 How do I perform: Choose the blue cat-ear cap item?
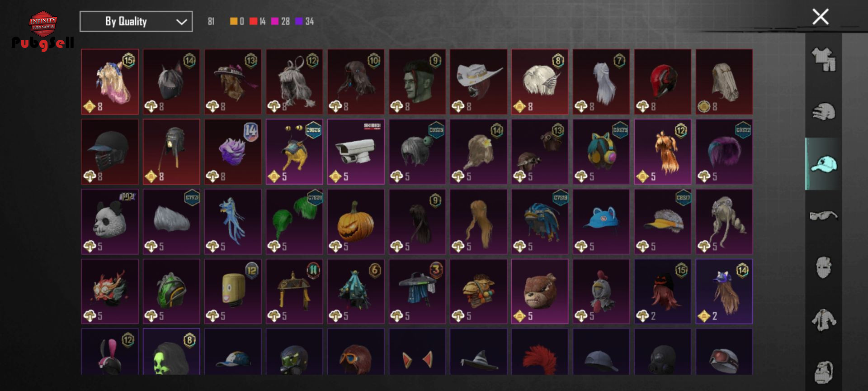[x=601, y=222]
